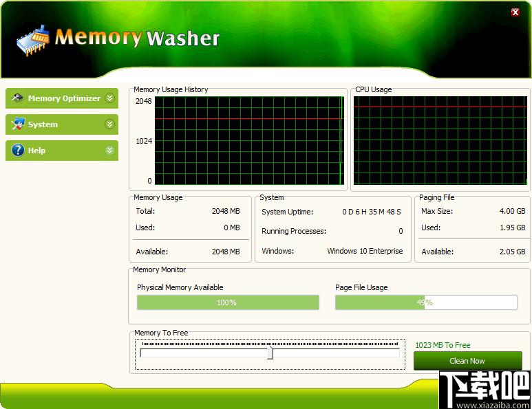Open the Help menu panel
Viewport: 532px width, 409px height.
[62, 151]
